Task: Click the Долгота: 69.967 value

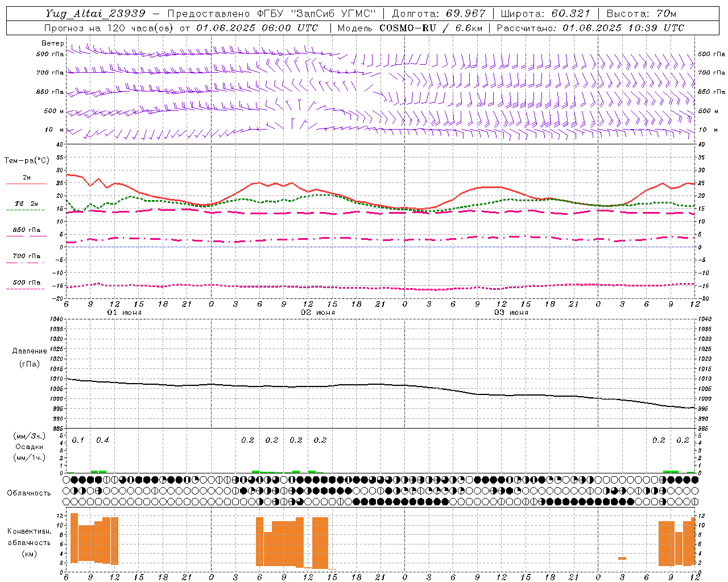Action: pyautogui.click(x=439, y=14)
